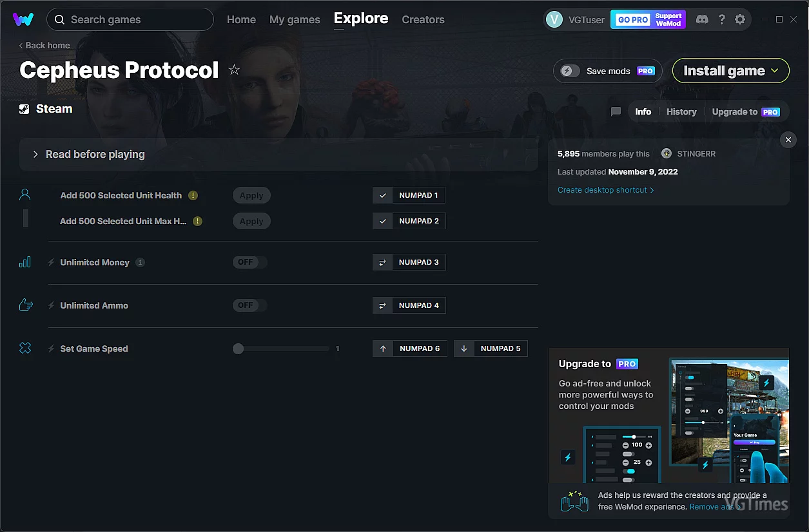The width and height of the screenshot is (809, 532).
Task: Select the Explore tab
Action: 361,19
